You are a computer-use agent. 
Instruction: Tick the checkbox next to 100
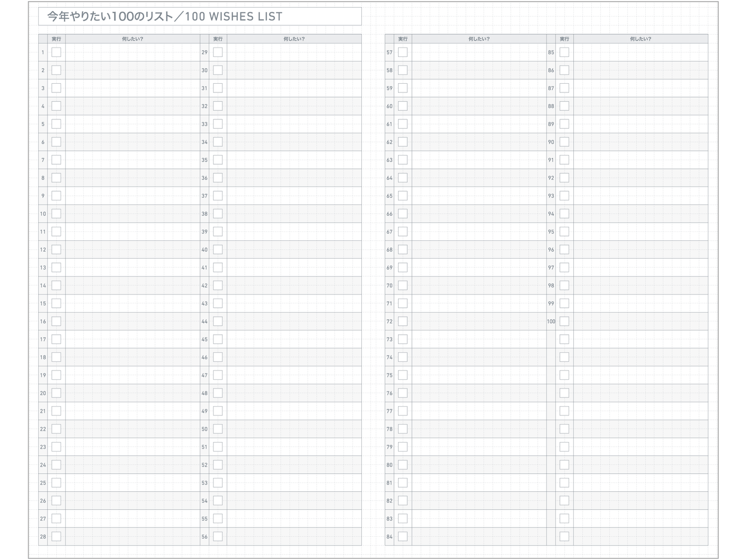(564, 321)
